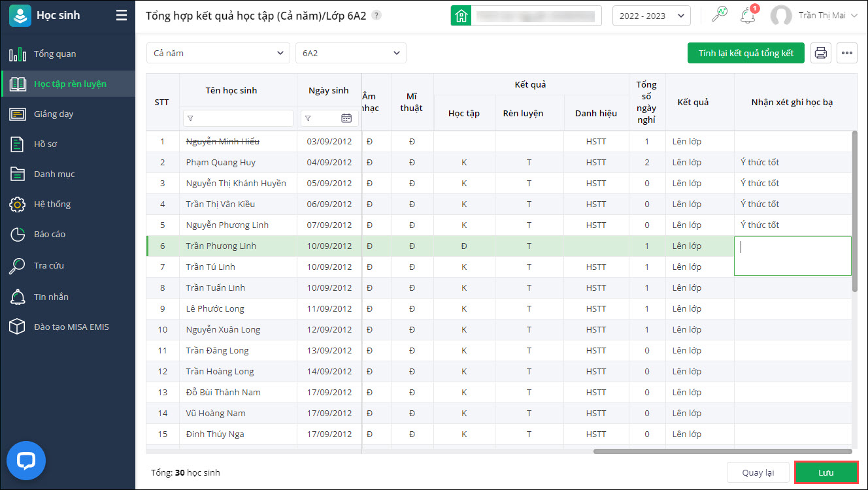Open the live chat support bubble
The image size is (868, 490).
point(26,461)
